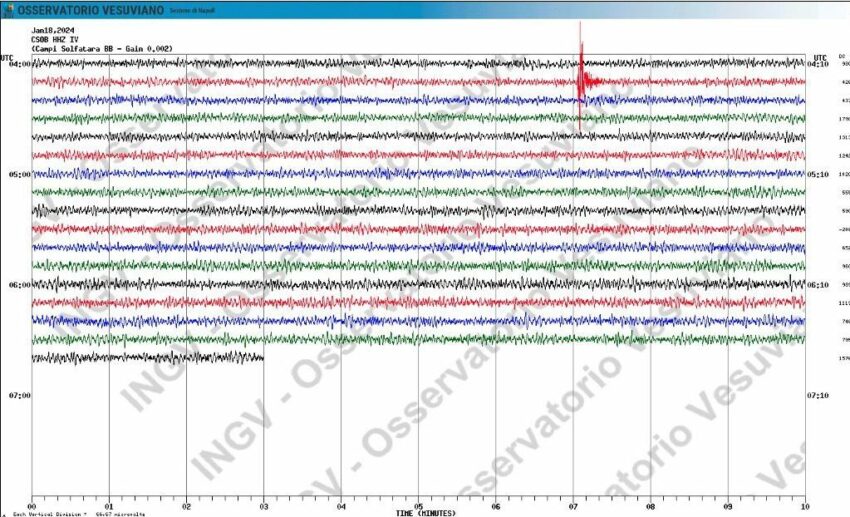Click the '10' minute tick label
The image size is (850, 517).
[x=805, y=507]
